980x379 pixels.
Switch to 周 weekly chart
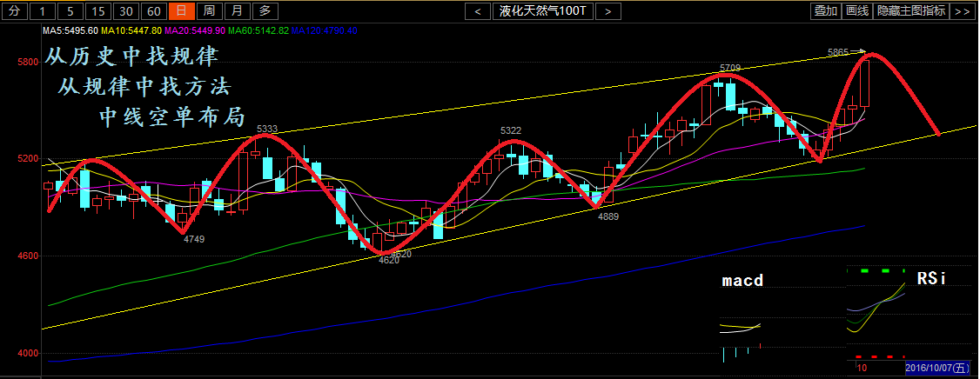point(209,11)
